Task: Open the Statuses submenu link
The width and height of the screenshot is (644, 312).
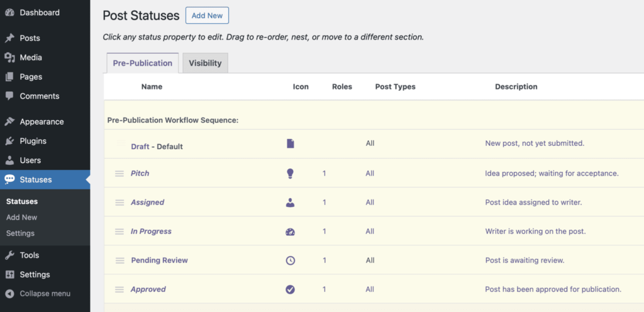Action: [22, 201]
